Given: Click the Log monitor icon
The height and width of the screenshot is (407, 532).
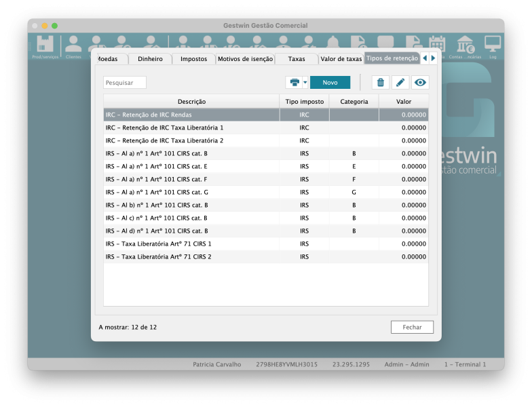Looking at the screenshot, I should click(493, 46).
